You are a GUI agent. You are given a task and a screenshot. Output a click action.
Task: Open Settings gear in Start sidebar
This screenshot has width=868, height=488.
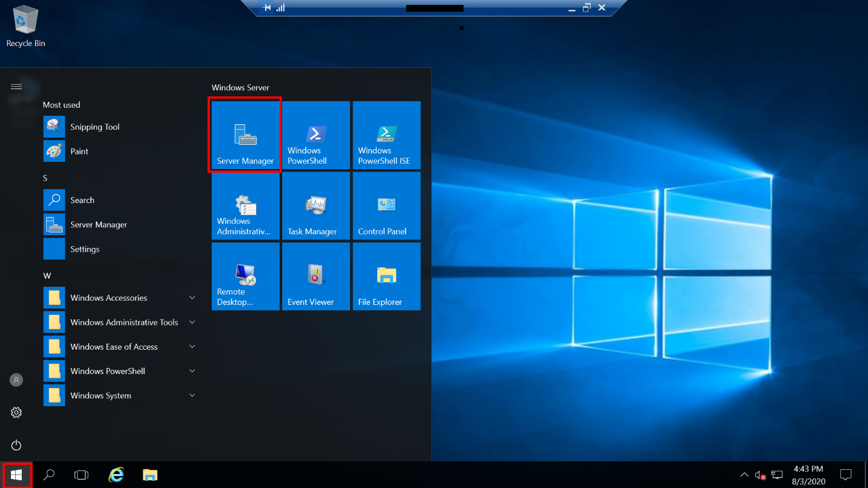pyautogui.click(x=16, y=413)
